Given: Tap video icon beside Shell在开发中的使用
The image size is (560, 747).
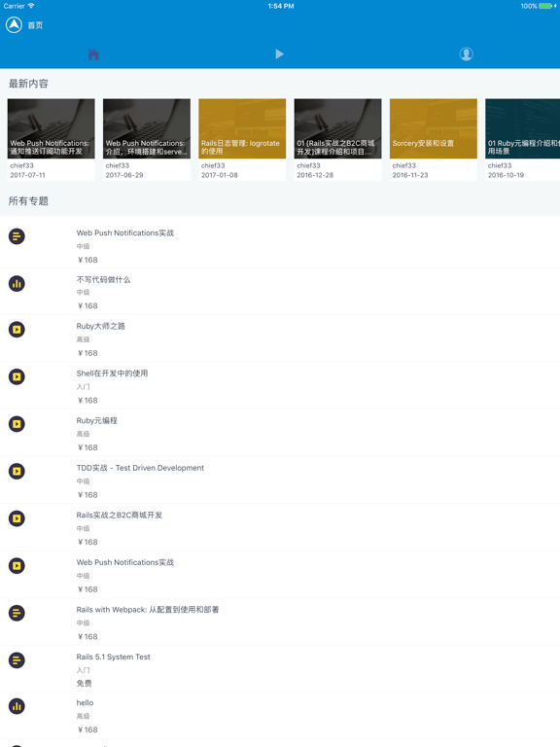Looking at the screenshot, I should pos(17,376).
